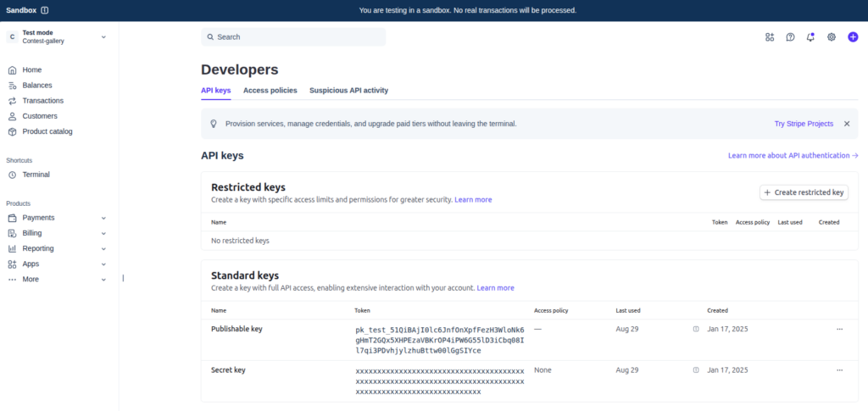Open the apps grid icon in top bar
This screenshot has width=868, height=411.
point(770,37)
